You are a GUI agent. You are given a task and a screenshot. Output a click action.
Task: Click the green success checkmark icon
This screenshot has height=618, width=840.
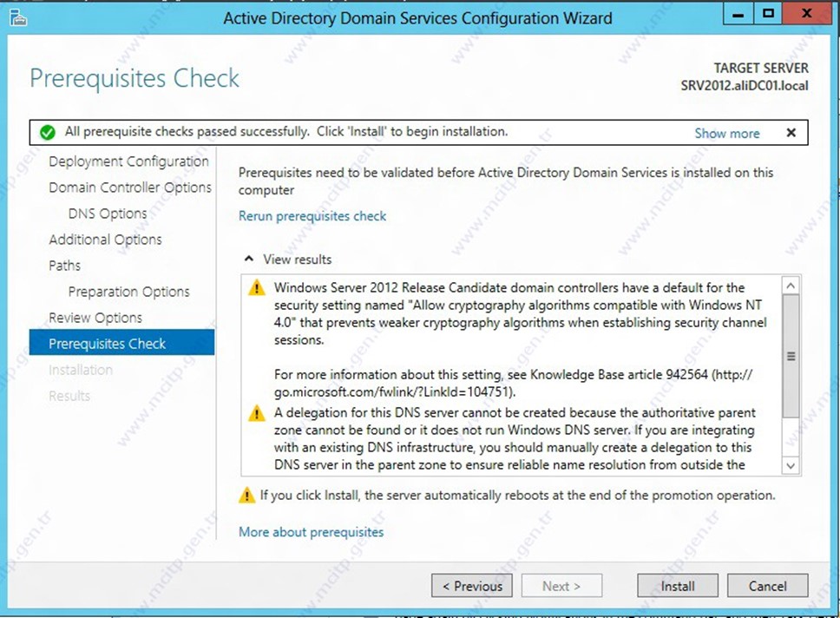point(48,132)
